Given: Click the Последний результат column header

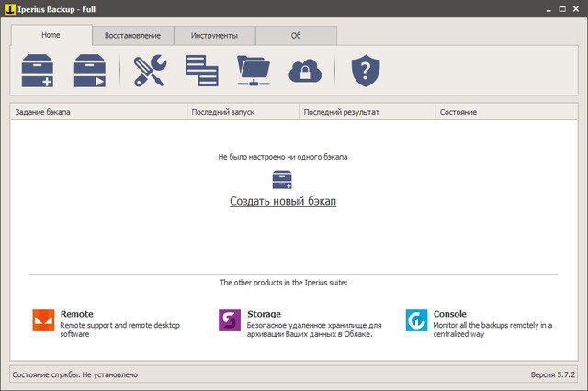Looking at the screenshot, I should [367, 112].
